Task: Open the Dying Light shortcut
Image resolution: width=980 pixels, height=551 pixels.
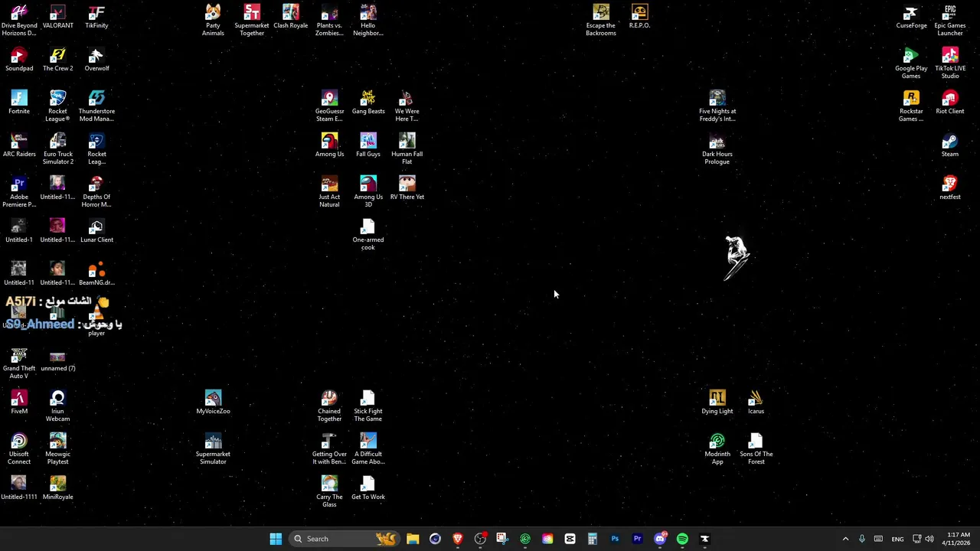Action: pos(717,403)
